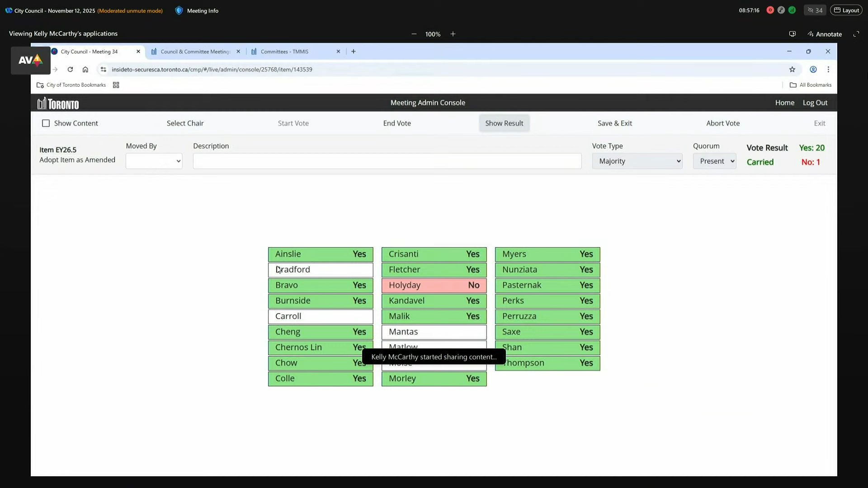This screenshot has width=868, height=488.
Task: Click the Show Result button
Action: (x=504, y=123)
